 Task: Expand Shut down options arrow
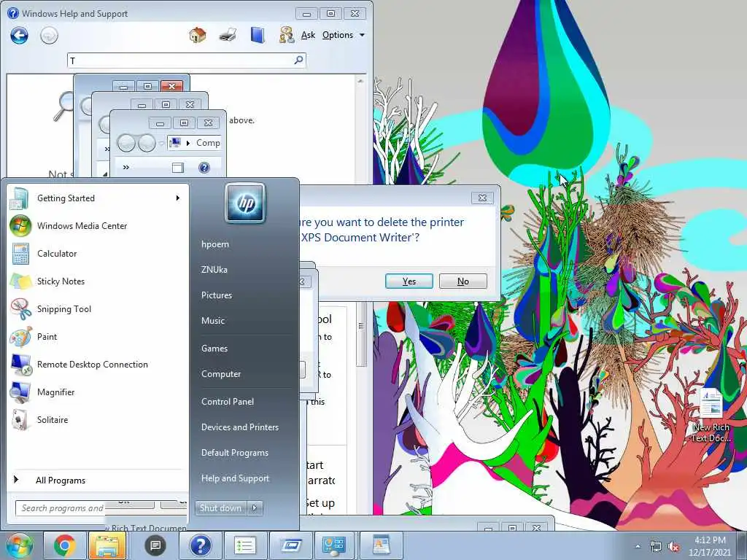[255, 508]
